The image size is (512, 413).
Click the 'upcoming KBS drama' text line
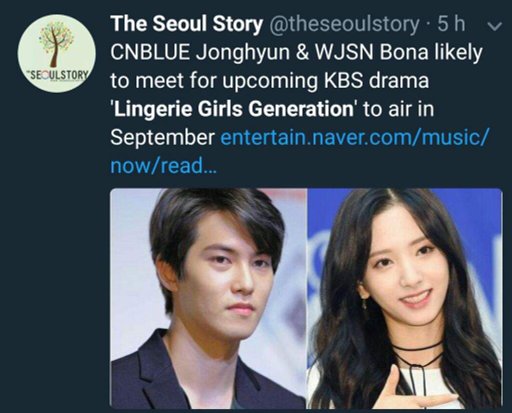click(x=325, y=81)
